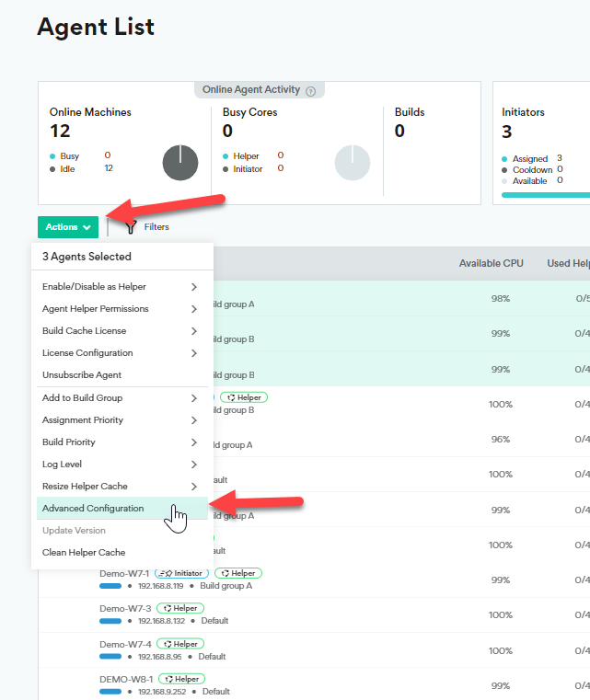Click the Available CPU column header
590x700 pixels.
pyautogui.click(x=491, y=264)
